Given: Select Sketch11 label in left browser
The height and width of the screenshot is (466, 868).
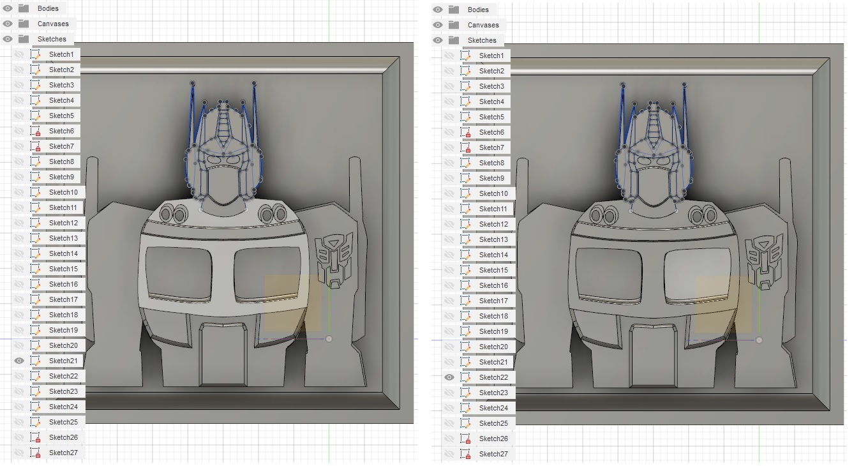Looking at the screenshot, I should 63,207.
